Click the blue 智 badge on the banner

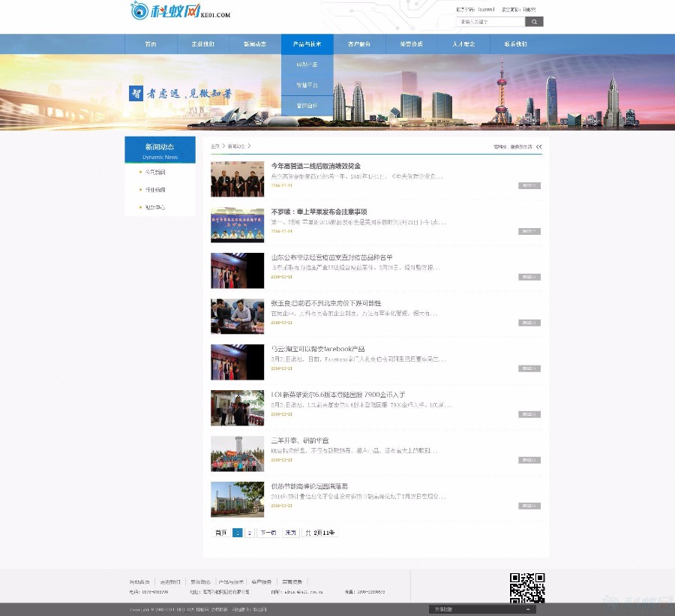click(136, 93)
